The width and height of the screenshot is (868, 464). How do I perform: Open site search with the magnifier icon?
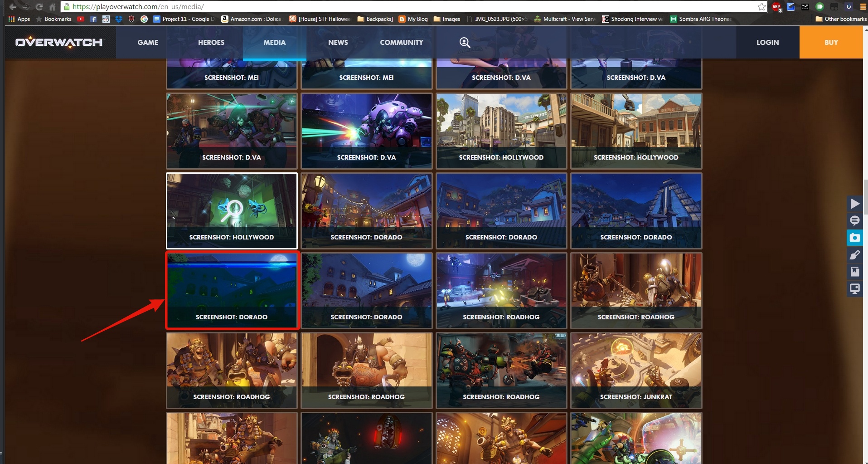(465, 42)
